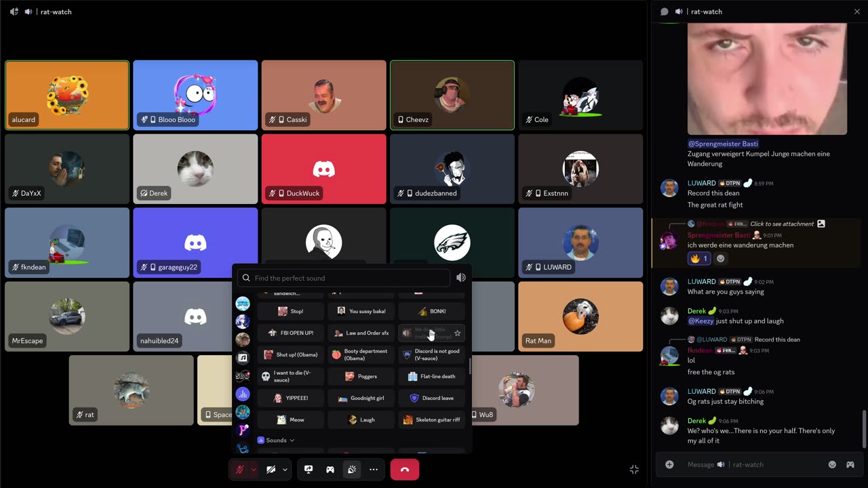
Task: Search in the Find the perfect sound field
Action: click(x=344, y=278)
